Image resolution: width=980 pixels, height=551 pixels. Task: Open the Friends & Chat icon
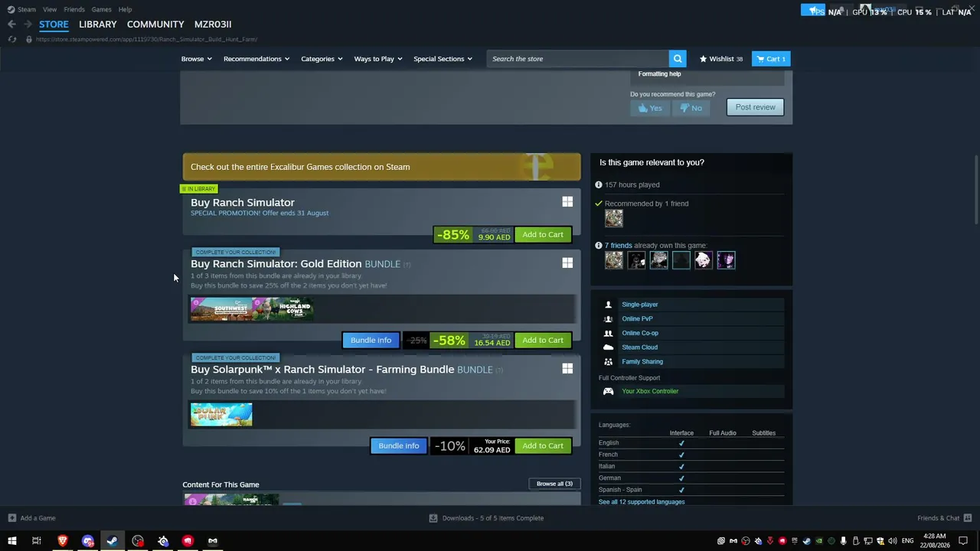968,518
